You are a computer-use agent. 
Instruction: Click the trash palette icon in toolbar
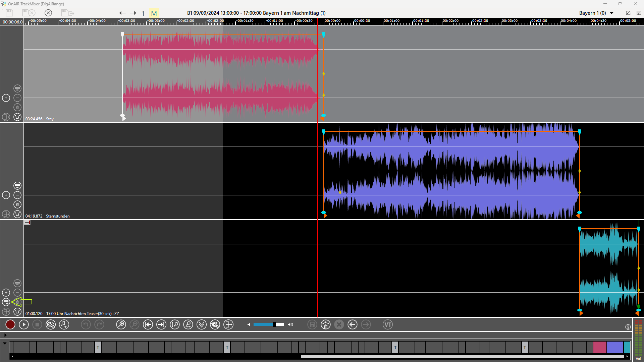pos(326,324)
